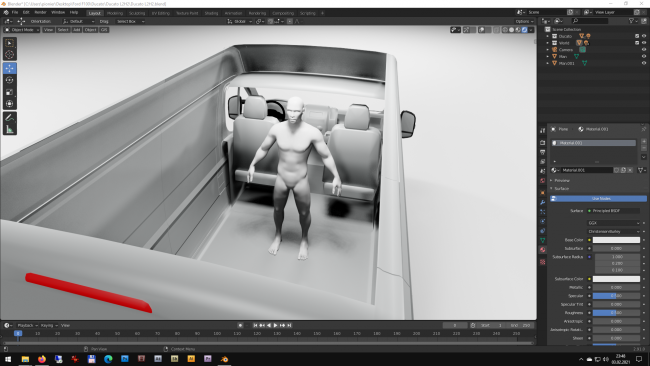Hide the Ducato collection with eye icon

click(x=644, y=36)
